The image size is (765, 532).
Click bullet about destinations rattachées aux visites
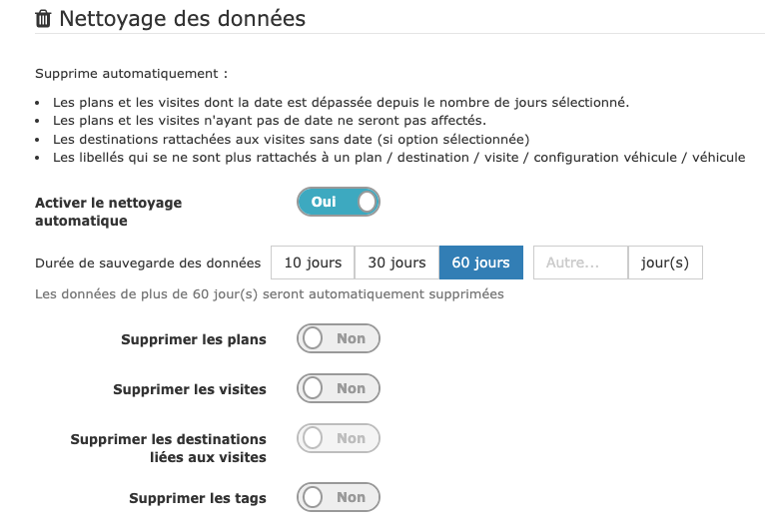tap(291, 140)
